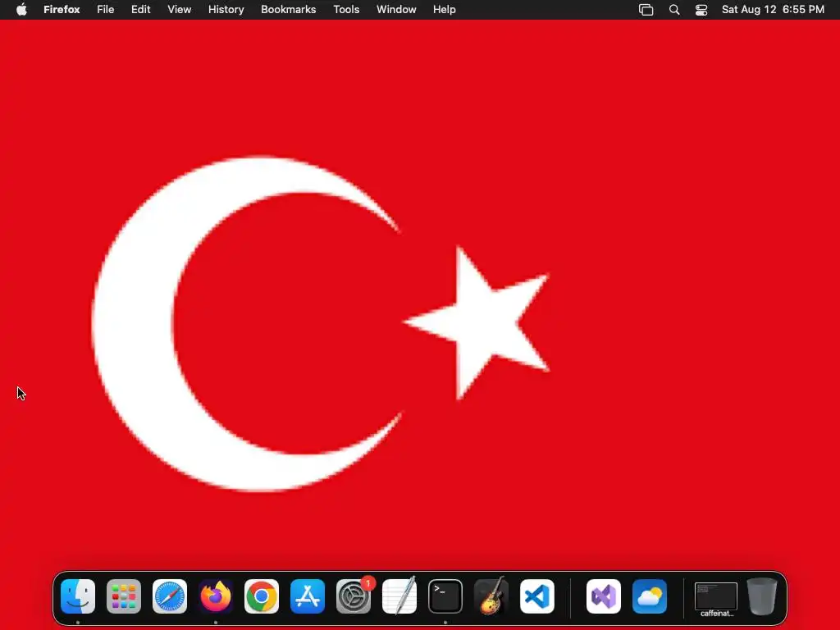Open the Tools menu
This screenshot has width=840, height=630.
[347, 10]
